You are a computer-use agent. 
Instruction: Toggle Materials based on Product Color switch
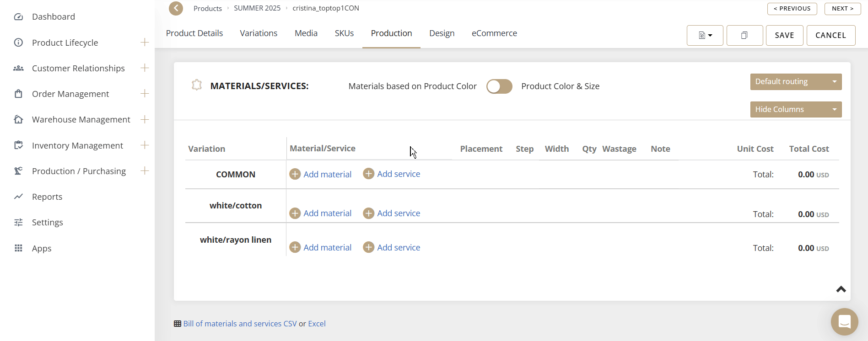coord(499,86)
